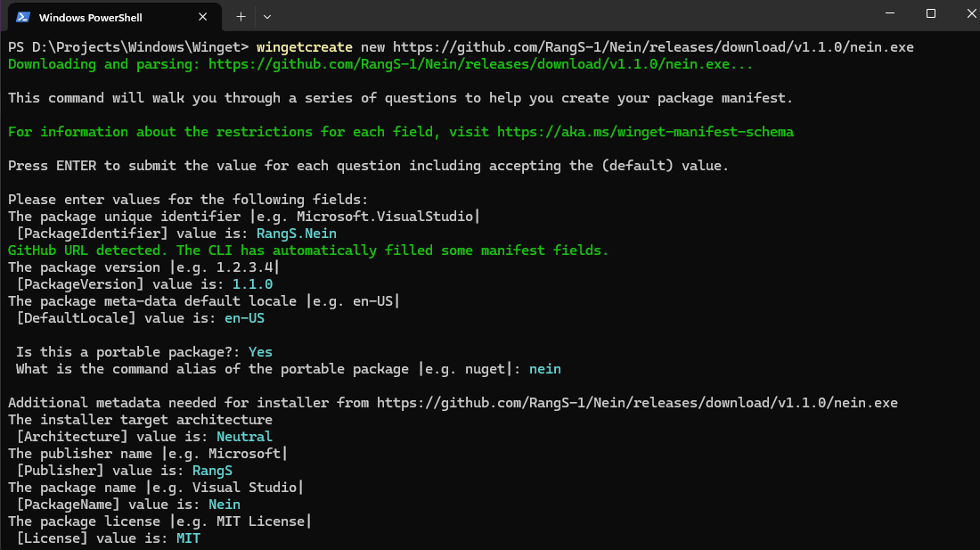Click the This command will walk you through line
This screenshot has height=550, width=980.
[400, 98]
